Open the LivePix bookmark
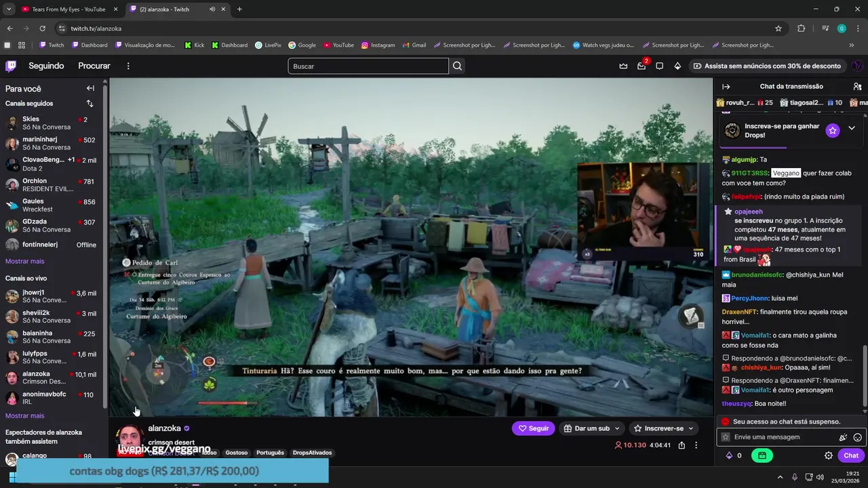This screenshot has width=868, height=488. (x=268, y=45)
